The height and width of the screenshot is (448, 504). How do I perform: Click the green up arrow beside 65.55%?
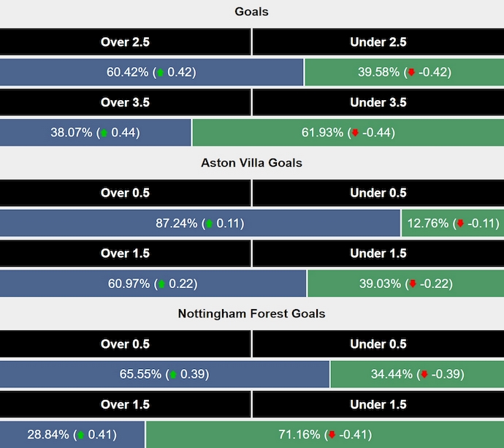click(173, 375)
